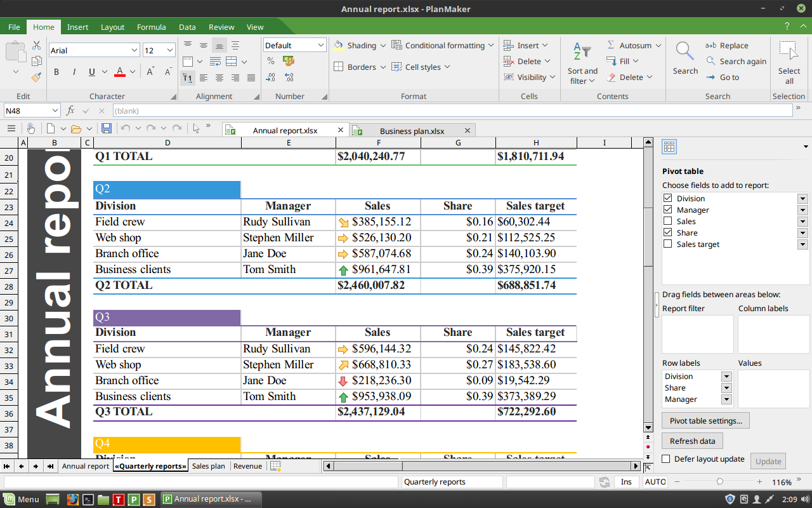Toggle the AUTO calculation mode indicator

coord(655,482)
